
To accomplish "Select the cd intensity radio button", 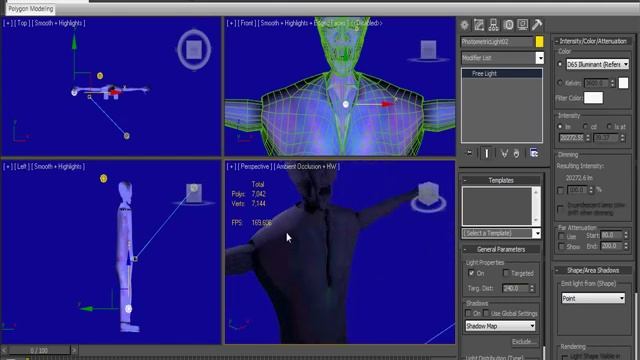I will tap(585, 127).
